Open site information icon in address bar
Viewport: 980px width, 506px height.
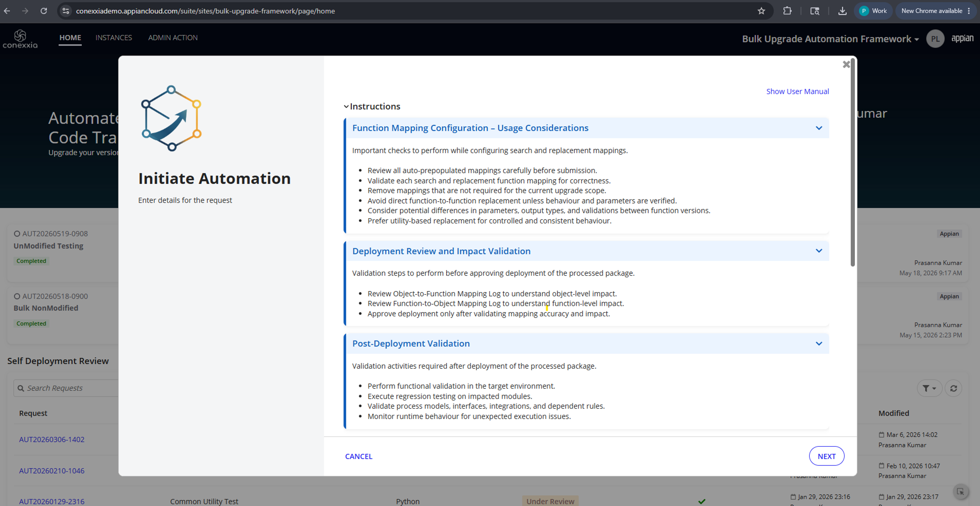pyautogui.click(x=66, y=11)
